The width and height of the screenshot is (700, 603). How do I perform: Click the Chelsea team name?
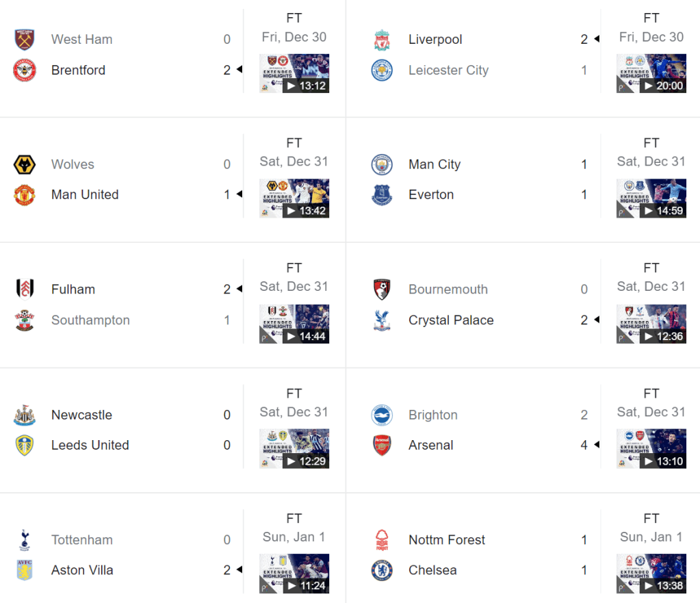tap(432, 570)
